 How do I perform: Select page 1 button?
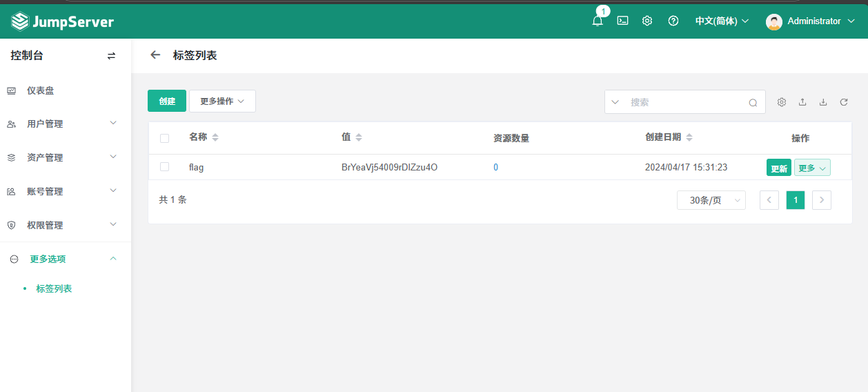point(796,200)
